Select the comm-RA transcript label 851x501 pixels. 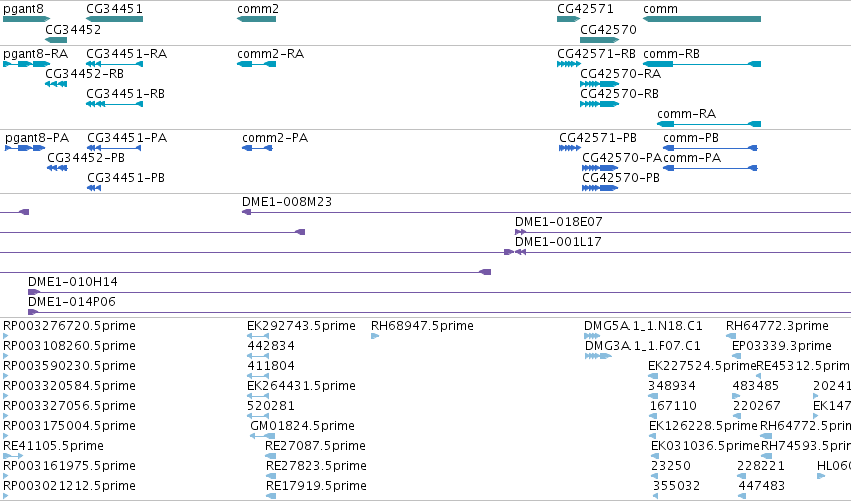click(687, 113)
